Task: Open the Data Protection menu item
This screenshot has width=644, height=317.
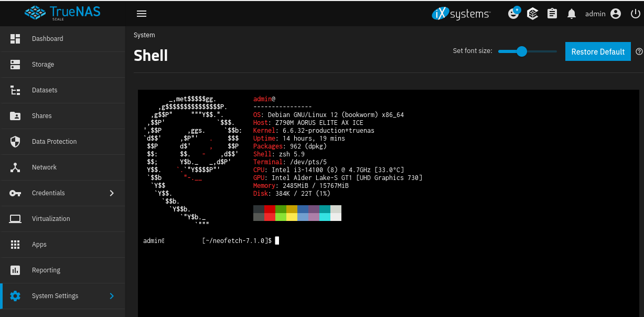Action: pyautogui.click(x=63, y=141)
